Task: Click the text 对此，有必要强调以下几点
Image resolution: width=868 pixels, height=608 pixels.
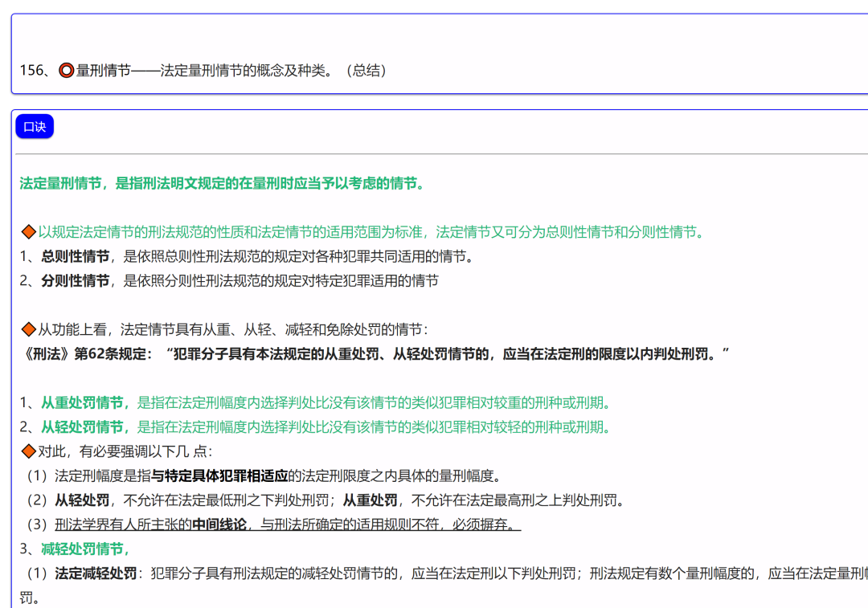Action: (x=125, y=451)
